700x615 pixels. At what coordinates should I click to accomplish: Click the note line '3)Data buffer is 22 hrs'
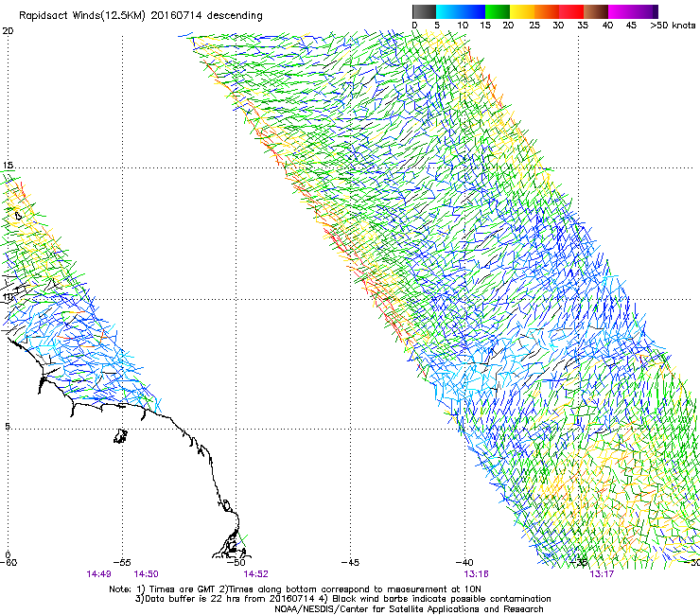tap(342, 599)
